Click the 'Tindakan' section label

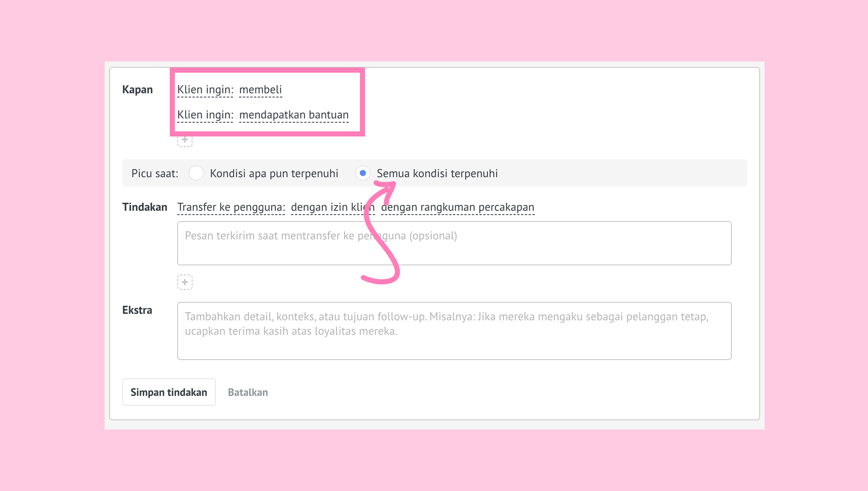tap(145, 207)
